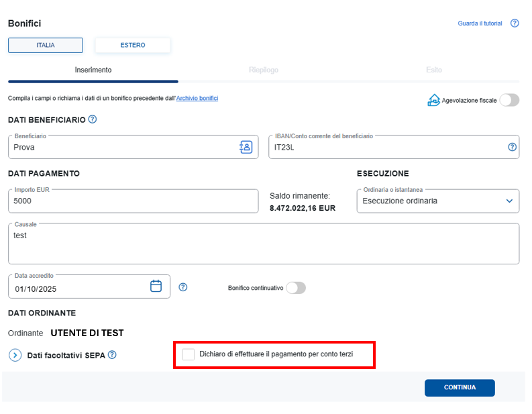Click help icon beside Dati facoltativi SEPA
The width and height of the screenshot is (532, 414).
click(112, 354)
